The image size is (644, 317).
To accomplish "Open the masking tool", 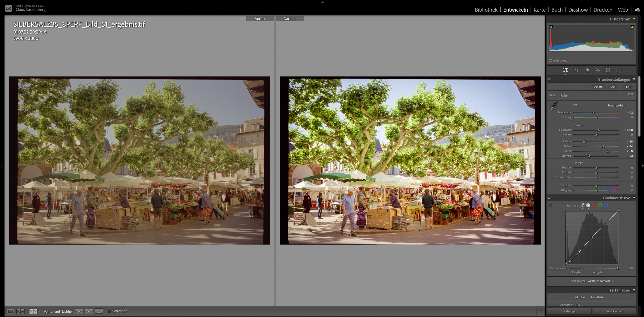I will [608, 70].
